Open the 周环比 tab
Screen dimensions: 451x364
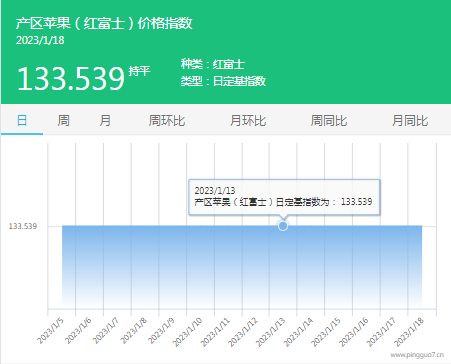(167, 120)
